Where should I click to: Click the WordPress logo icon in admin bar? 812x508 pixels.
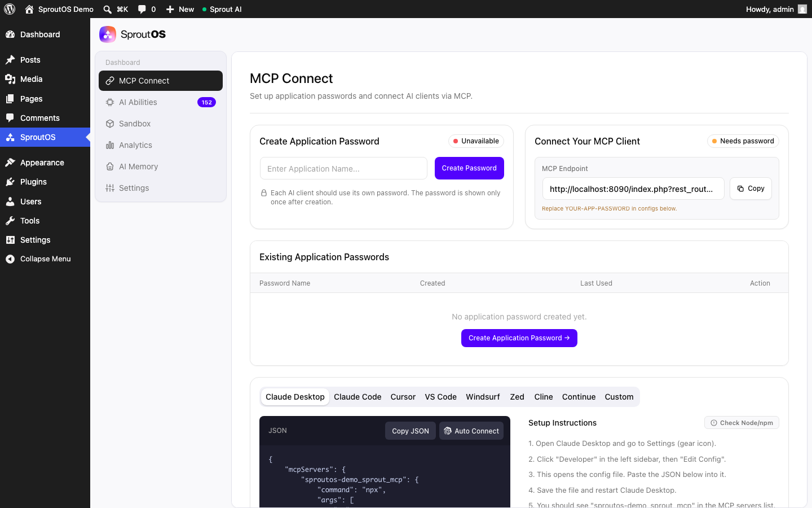tap(10, 9)
